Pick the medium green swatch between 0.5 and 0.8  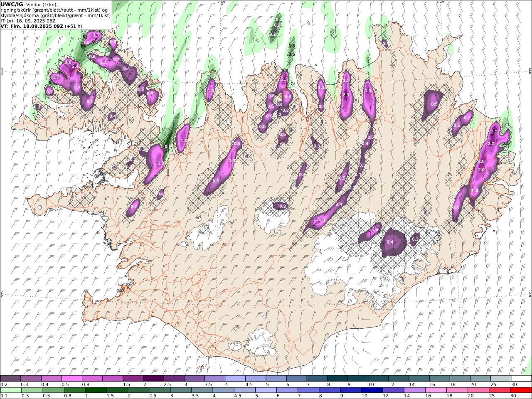pos(53,390)
